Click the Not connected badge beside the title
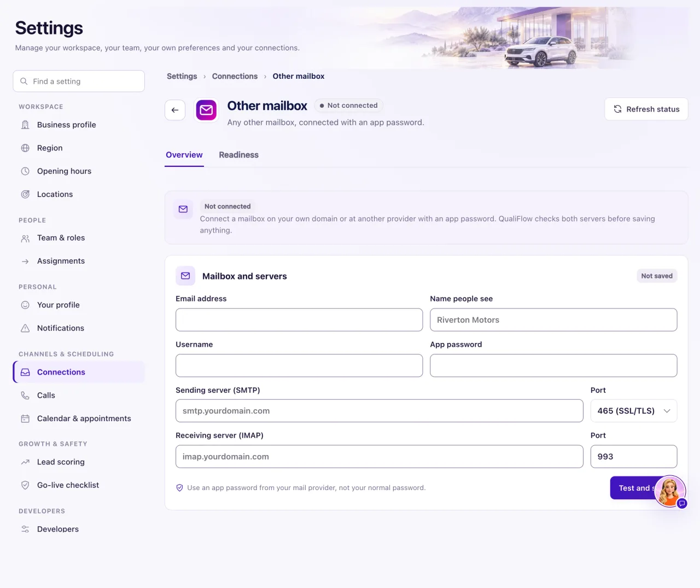Screen dimensions: 700x588 pyautogui.click(x=348, y=106)
